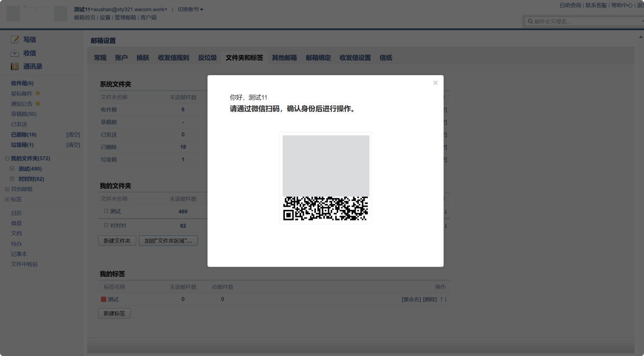Click 清空 next to 已删除(18)

click(73, 135)
